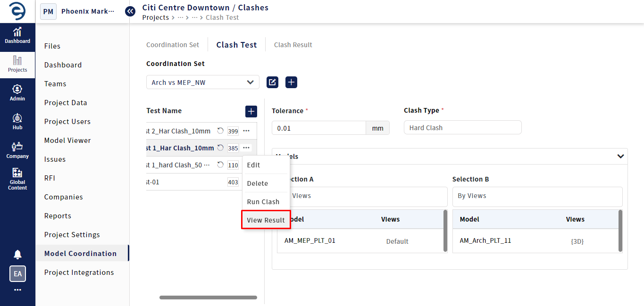Open the Hub section
This screenshot has width=644, height=306.
click(x=17, y=122)
